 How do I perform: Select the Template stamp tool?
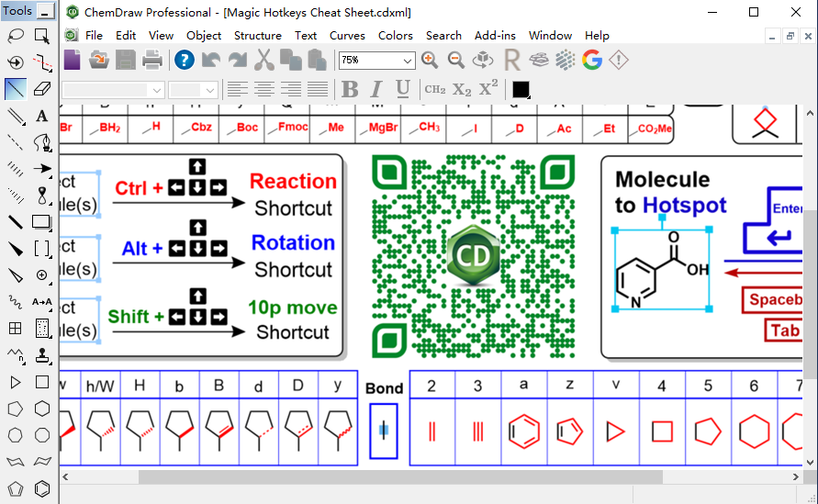pyautogui.click(x=41, y=355)
